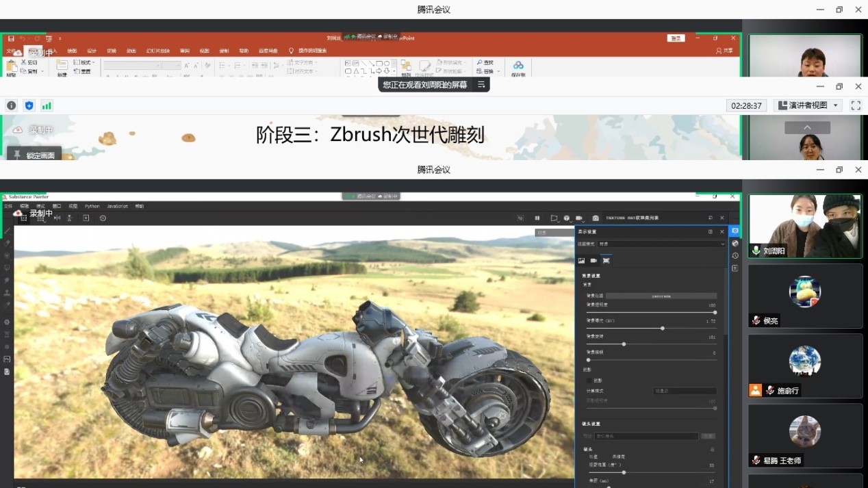
Task: Click the camera screenshot icon in viewport toolbar
Action: pyautogui.click(x=596, y=218)
